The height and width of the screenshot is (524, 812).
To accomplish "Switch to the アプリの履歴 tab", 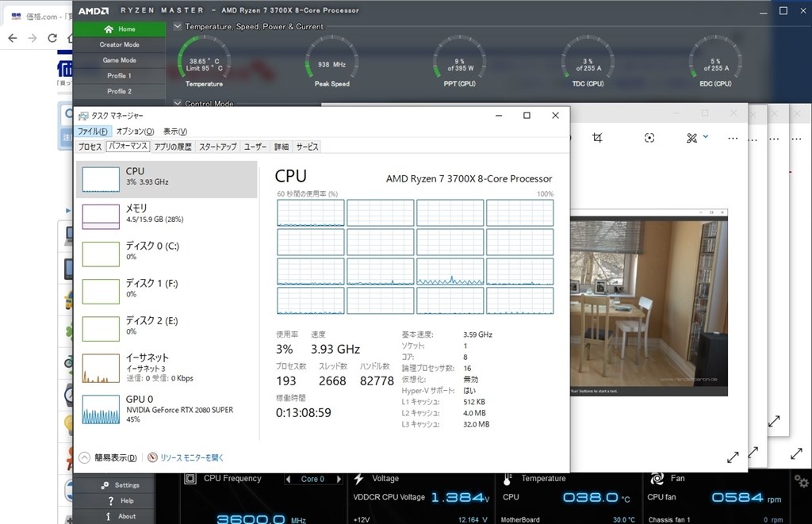I will [173, 147].
